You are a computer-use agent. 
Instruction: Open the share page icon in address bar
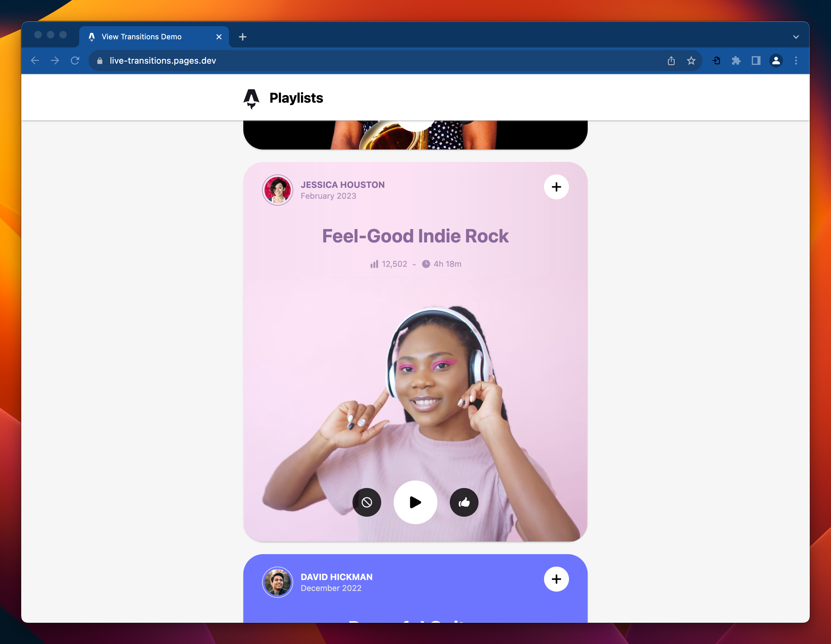(x=671, y=61)
